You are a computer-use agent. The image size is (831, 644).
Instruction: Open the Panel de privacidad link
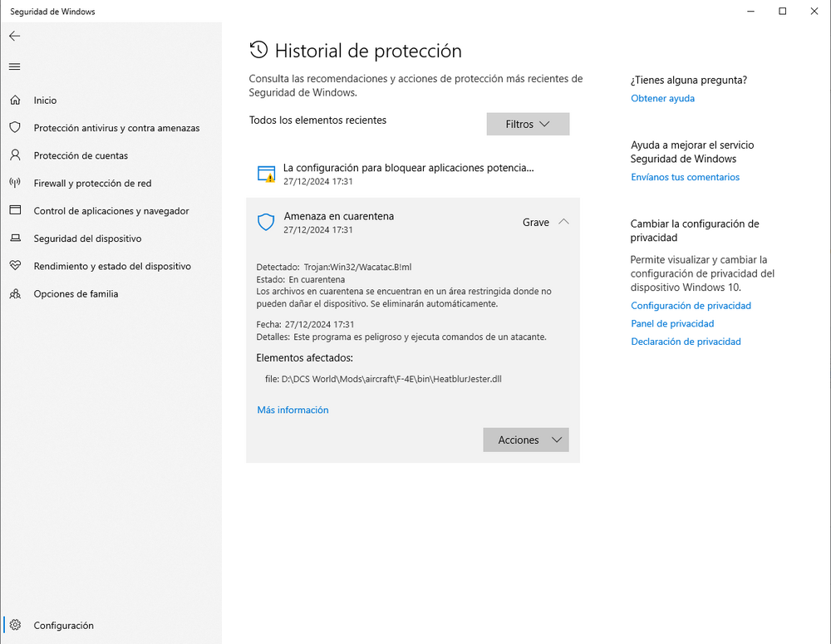click(x=672, y=323)
